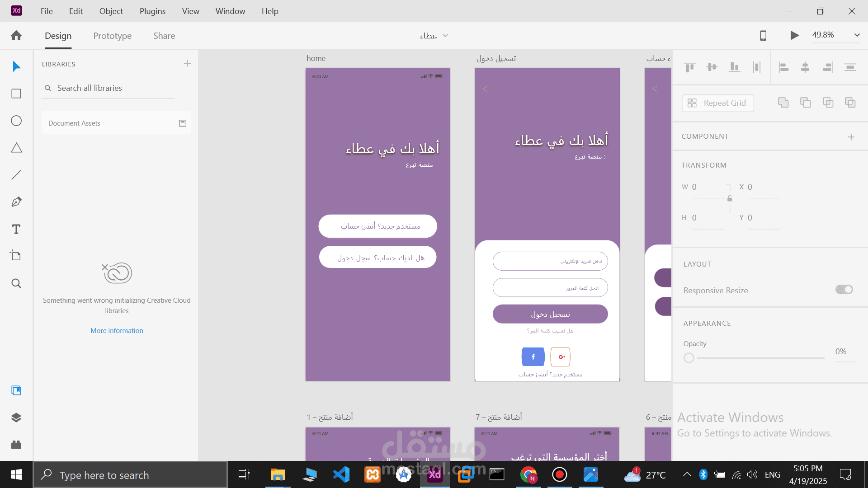Click the Repeat Grid button
Viewport: 868px width, 488px height.
point(717,103)
